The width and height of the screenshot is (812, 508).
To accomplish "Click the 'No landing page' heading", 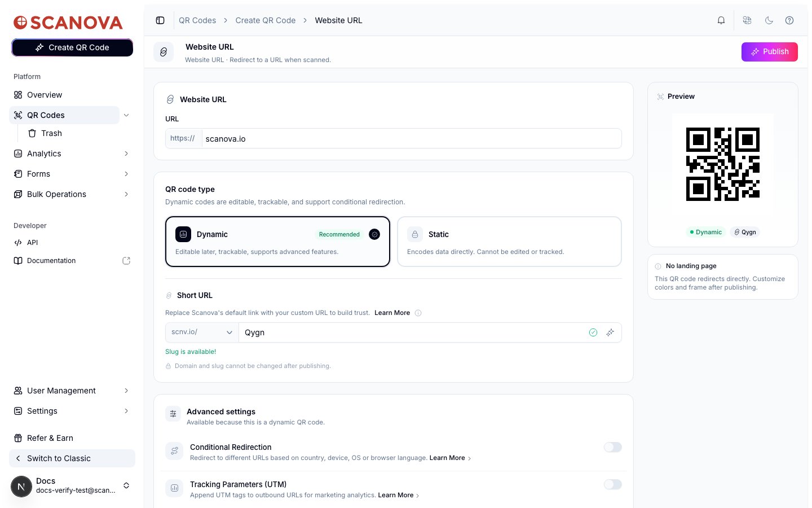I will point(691,266).
